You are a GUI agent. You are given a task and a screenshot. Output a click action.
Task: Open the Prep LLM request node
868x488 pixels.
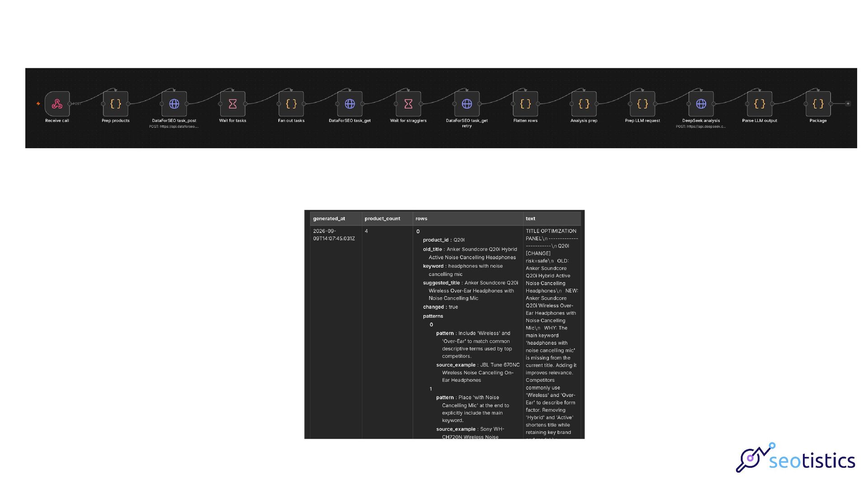click(642, 104)
